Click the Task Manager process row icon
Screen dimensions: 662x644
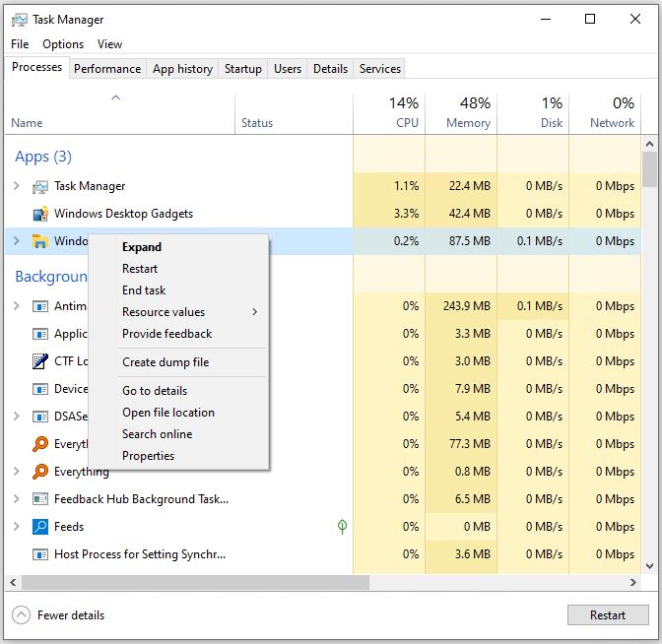pyautogui.click(x=40, y=186)
